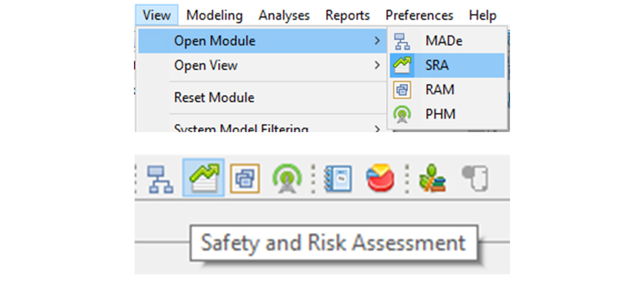Open the Preferences menu
The height and width of the screenshot is (305, 644).
[x=419, y=15]
